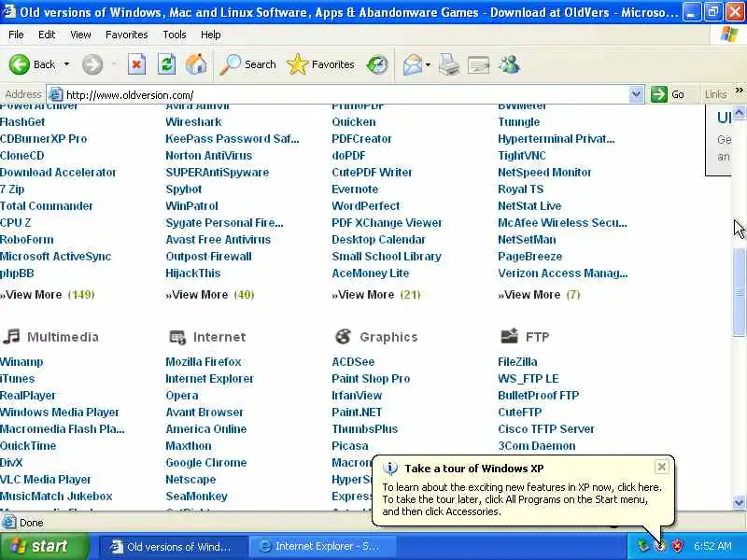Open the VLC Media Player link
The image size is (747, 560).
[45, 480]
